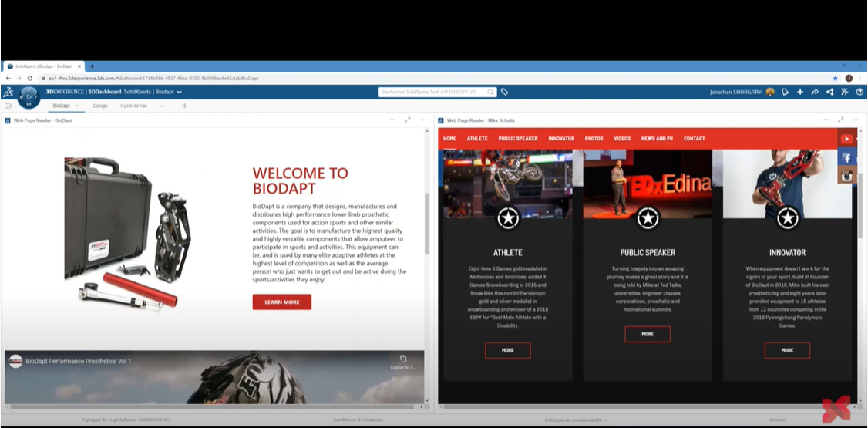This screenshot has height=428, width=868.
Task: Switch to the Cycle de Vie tab
Action: 133,105
